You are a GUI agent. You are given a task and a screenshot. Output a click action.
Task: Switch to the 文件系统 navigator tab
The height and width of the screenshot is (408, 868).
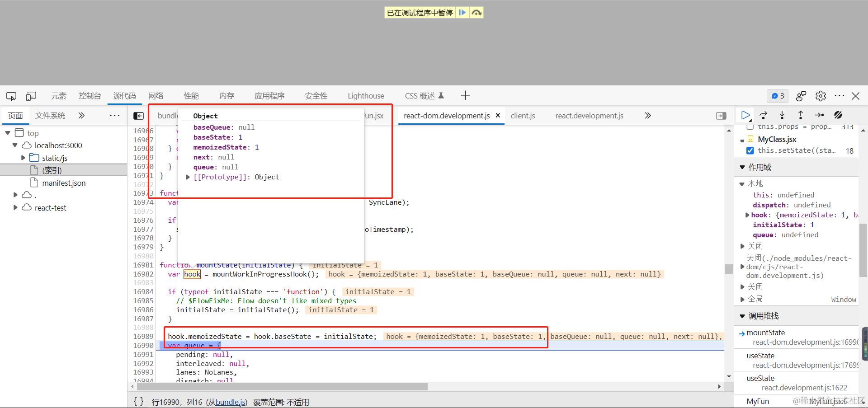(50, 116)
